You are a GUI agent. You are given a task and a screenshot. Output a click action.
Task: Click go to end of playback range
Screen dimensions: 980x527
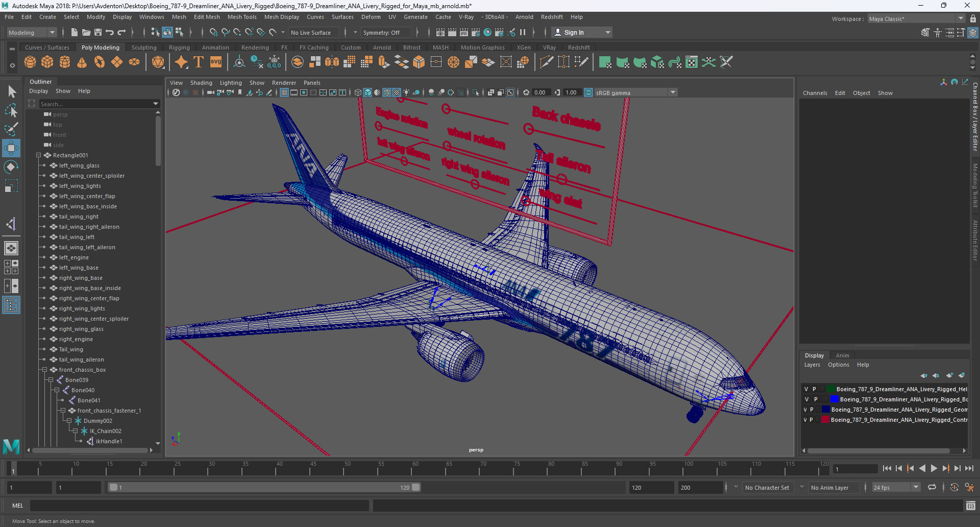[969, 468]
